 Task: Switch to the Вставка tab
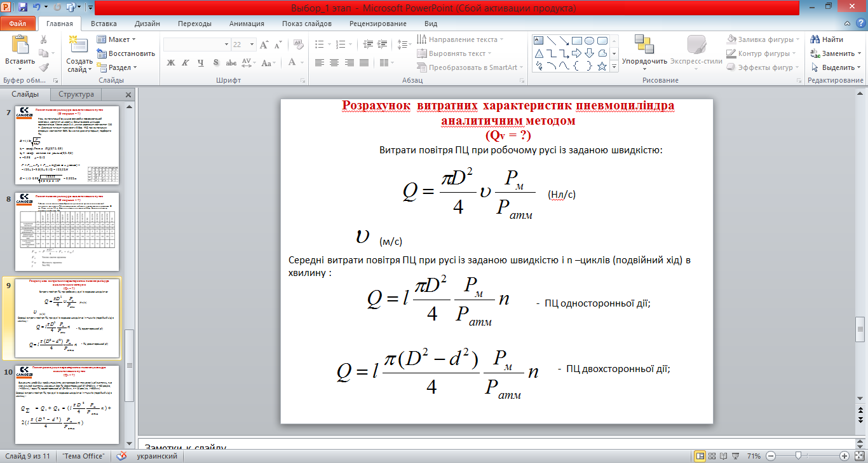click(104, 24)
